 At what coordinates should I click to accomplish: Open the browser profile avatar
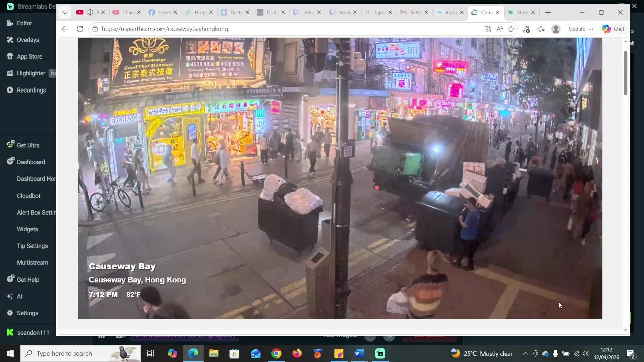[x=556, y=29]
